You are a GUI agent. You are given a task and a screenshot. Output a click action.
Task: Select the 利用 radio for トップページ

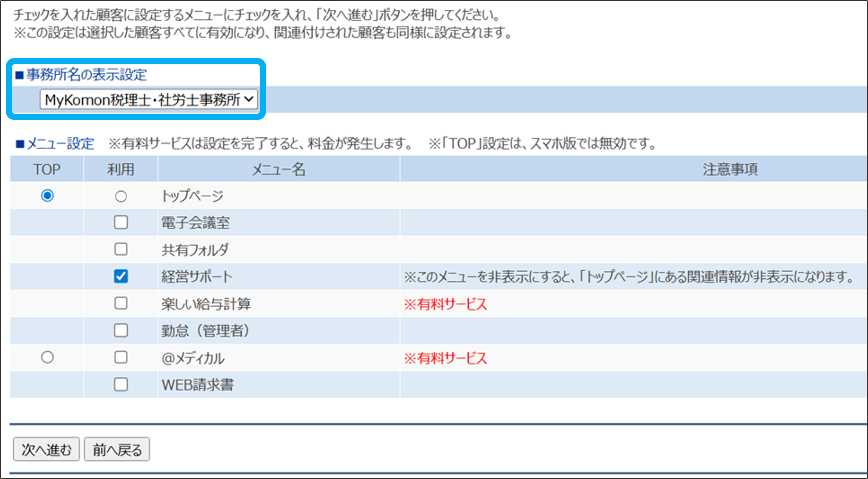click(x=121, y=196)
